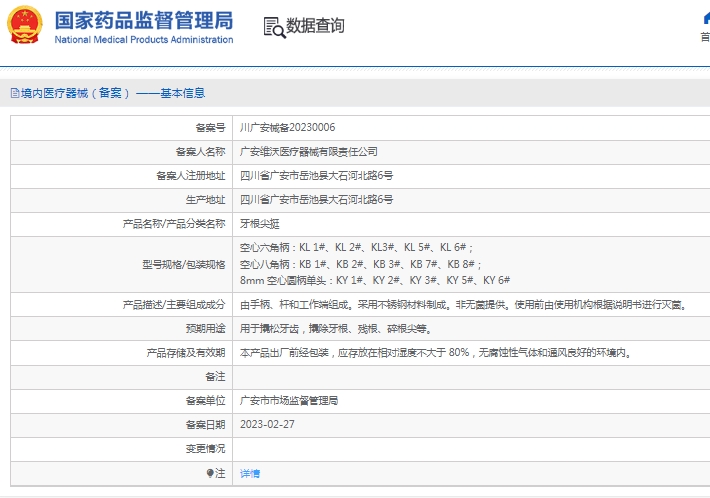The width and height of the screenshot is (710, 498).
Task: Select company name 广安维沃医疗器械有限责任公司
Action: click(308, 152)
